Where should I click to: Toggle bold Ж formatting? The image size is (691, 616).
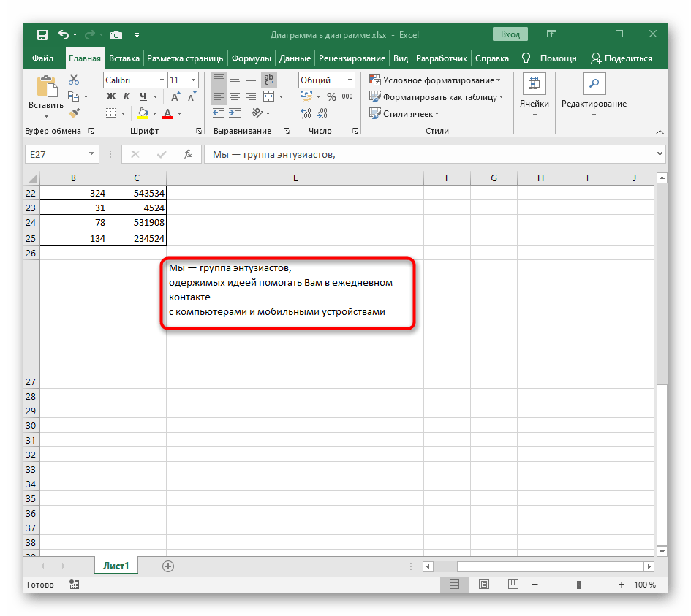110,96
